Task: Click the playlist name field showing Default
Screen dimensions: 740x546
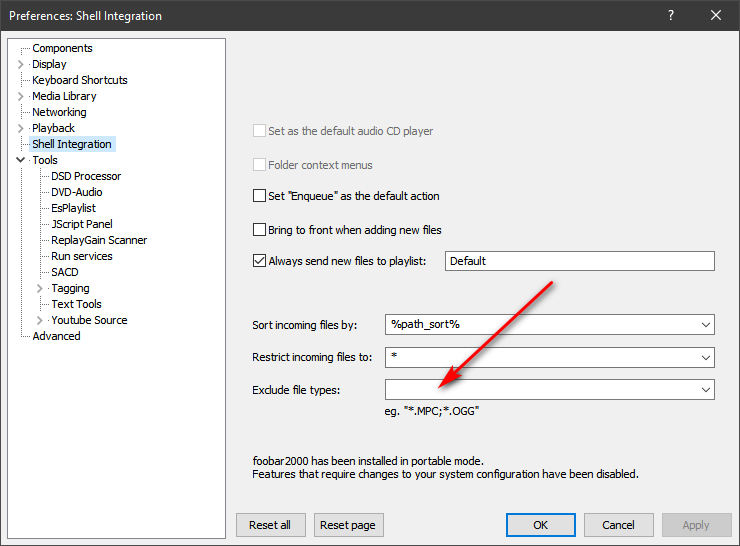Action: [580, 261]
